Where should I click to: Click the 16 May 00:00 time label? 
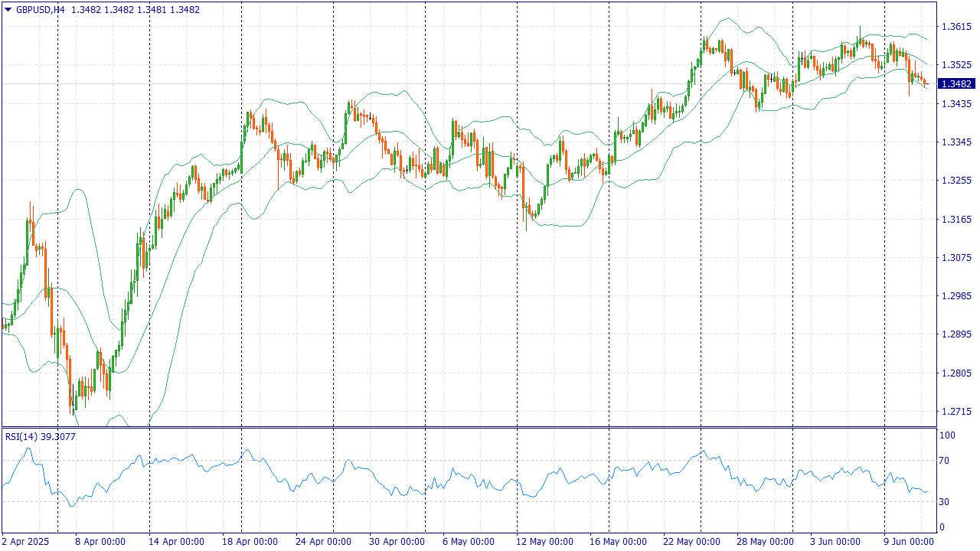click(x=617, y=542)
